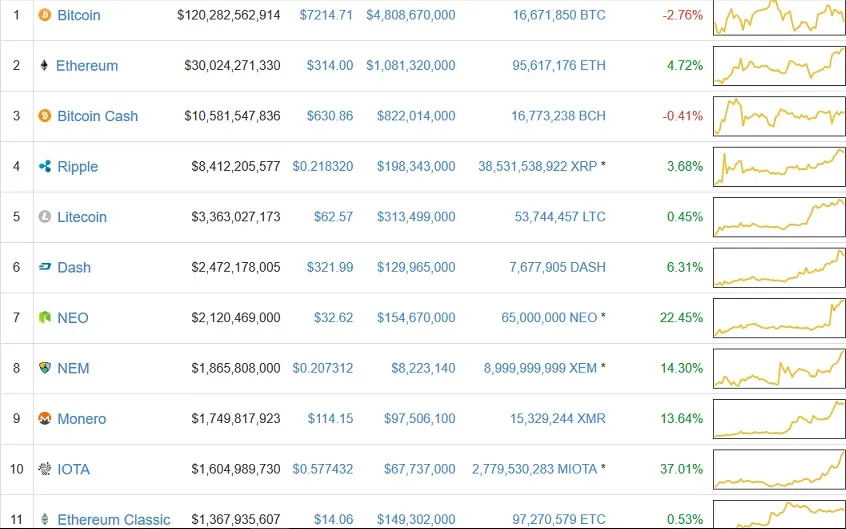
Task: Select Bitcoin change value -2.76%
Action: pos(683,15)
